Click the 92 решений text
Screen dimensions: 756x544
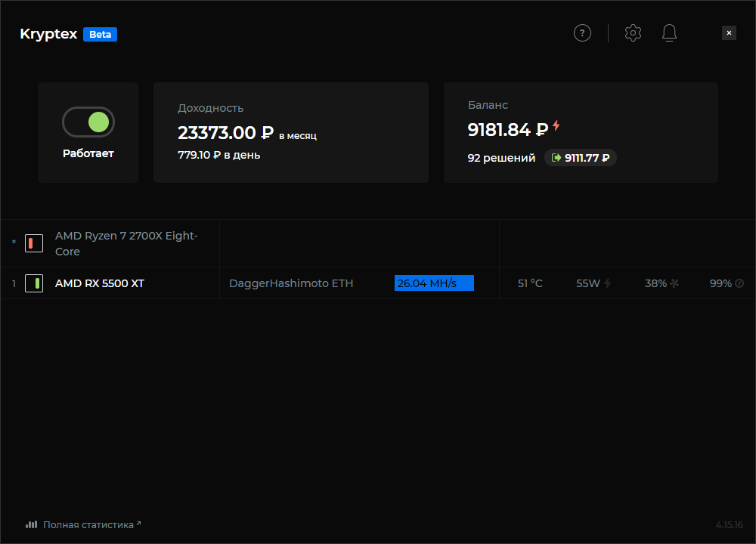pyautogui.click(x=501, y=158)
